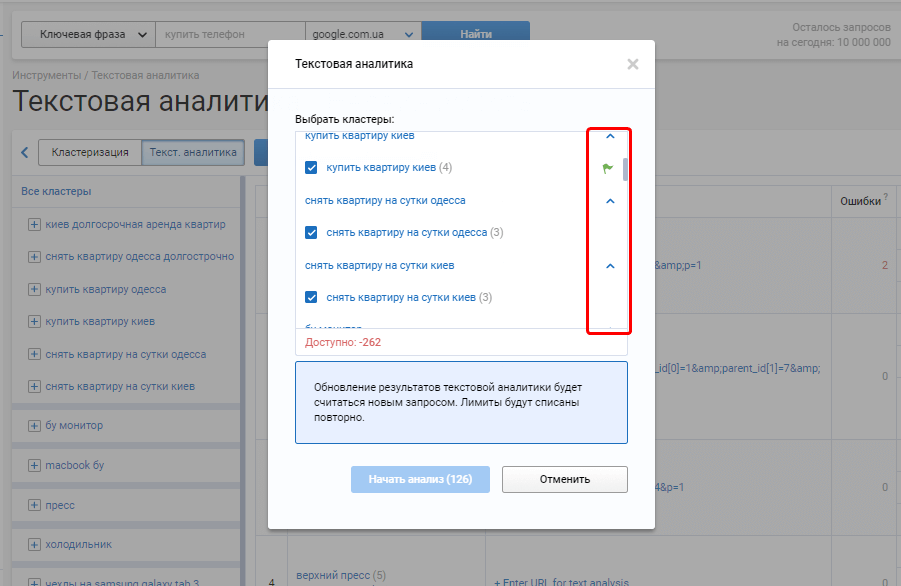Viewport: 901px width, 586px height.
Task: Collapse купить квартиру киев cluster chevron
Action: [x=610, y=136]
